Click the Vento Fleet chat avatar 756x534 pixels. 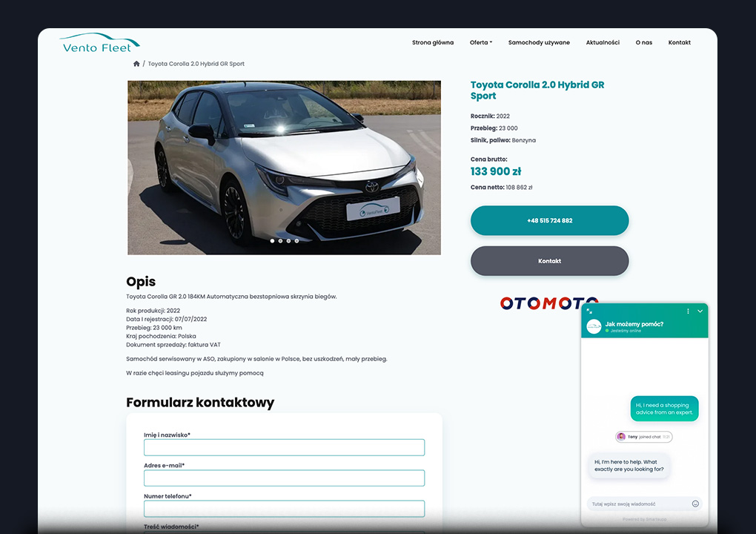click(594, 326)
